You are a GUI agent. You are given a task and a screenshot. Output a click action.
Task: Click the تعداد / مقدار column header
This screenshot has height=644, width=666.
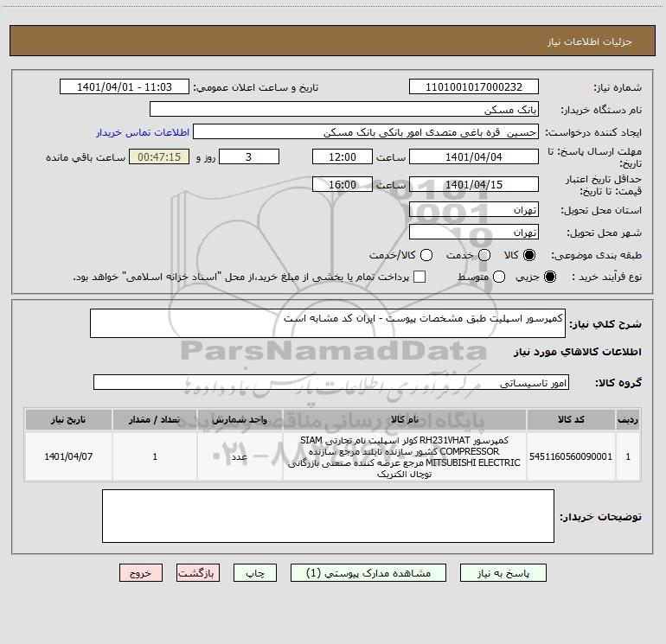click(x=155, y=419)
